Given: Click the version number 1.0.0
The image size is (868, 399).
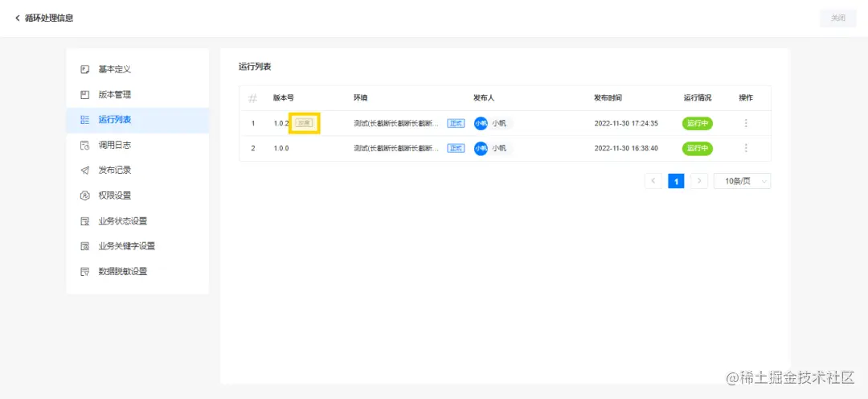Looking at the screenshot, I should (281, 149).
